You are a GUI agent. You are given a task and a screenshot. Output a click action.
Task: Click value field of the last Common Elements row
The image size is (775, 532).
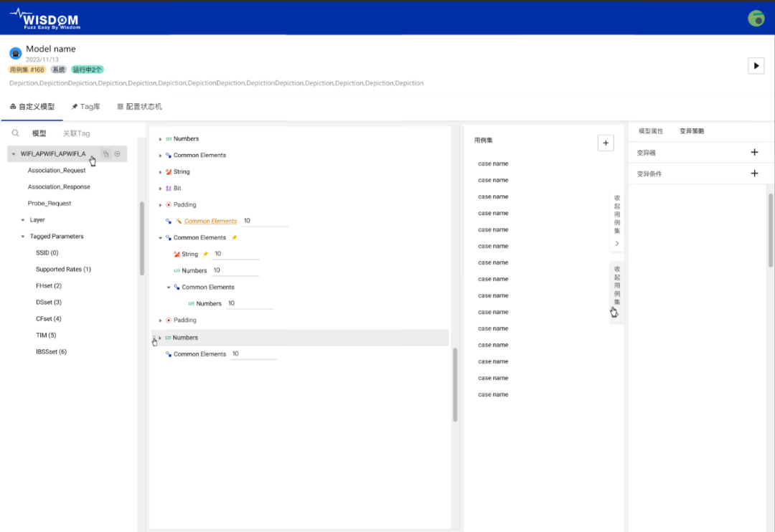click(x=253, y=354)
